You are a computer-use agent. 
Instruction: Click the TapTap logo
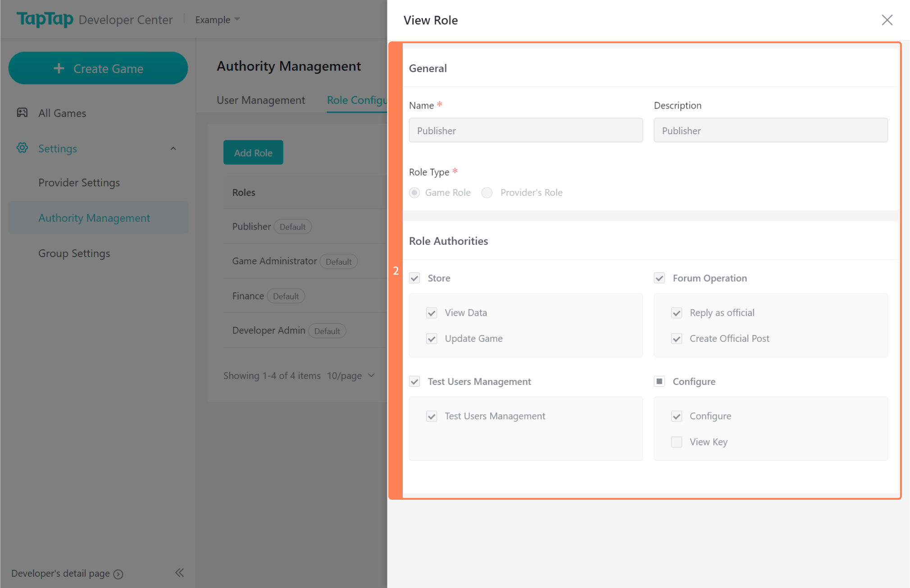coord(45,19)
